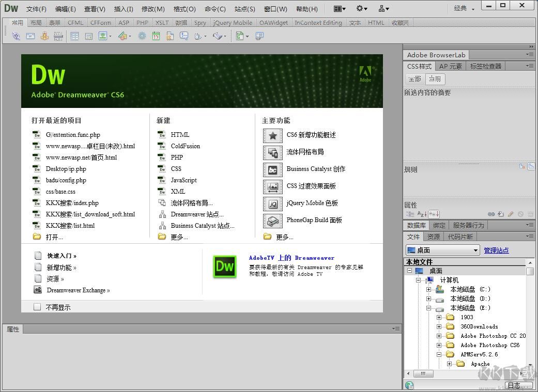Select the email link icon on the toolbar
This screenshot has height=392, width=538.
[31, 36]
